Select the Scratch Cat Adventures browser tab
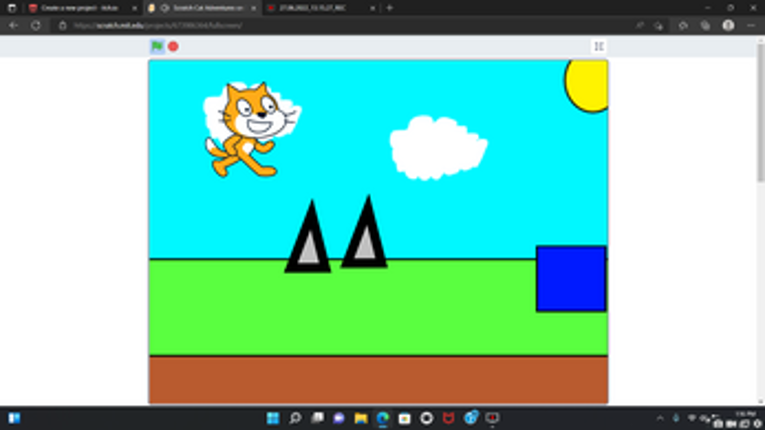This screenshot has width=765, height=430. pyautogui.click(x=202, y=8)
